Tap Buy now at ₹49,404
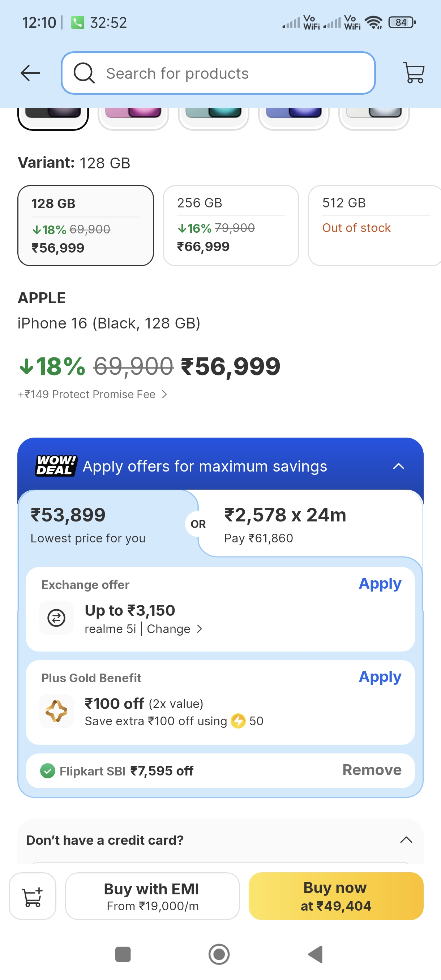The image size is (441, 980). 335,896
